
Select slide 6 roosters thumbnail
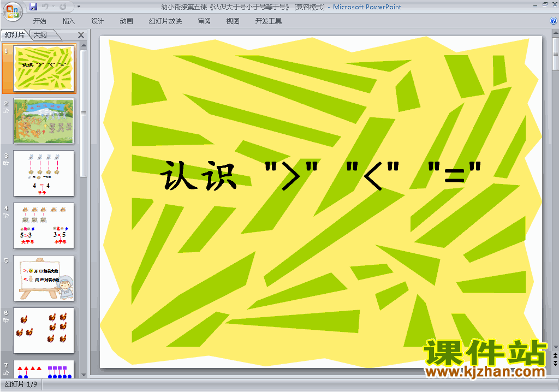coord(44,331)
